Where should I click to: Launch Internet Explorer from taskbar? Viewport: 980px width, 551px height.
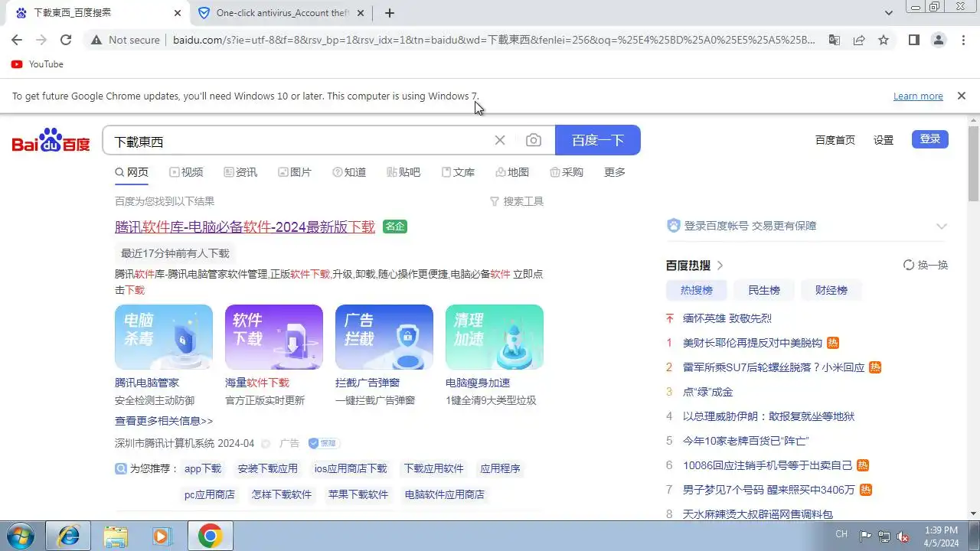pos(68,536)
